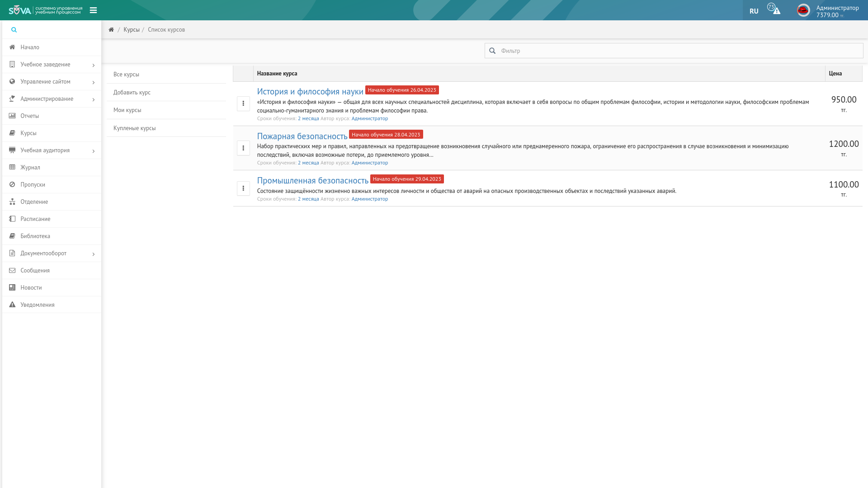Open Начало in sidebar

point(52,47)
